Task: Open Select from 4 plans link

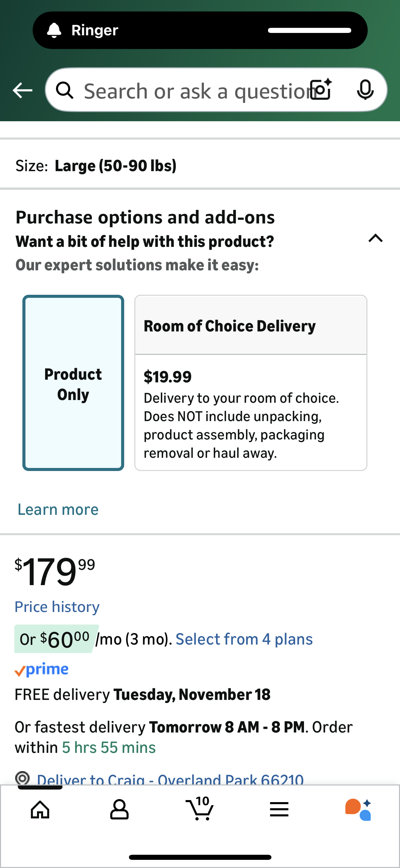Action: click(244, 639)
